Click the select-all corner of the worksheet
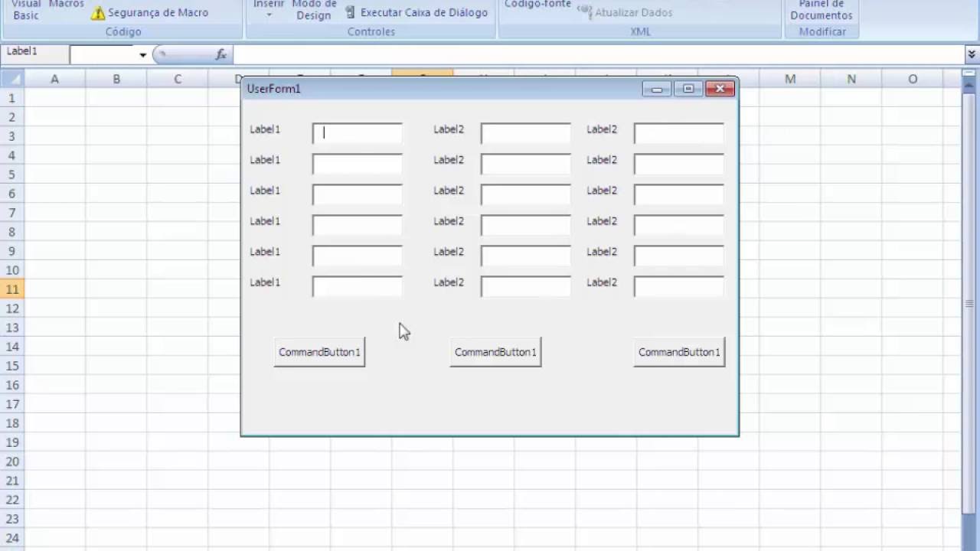The image size is (980, 551). [12, 79]
